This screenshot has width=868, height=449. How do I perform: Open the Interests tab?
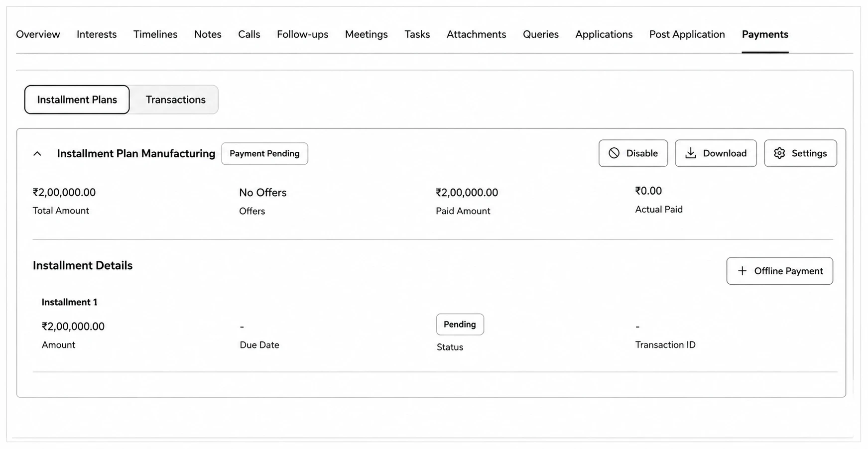click(97, 34)
